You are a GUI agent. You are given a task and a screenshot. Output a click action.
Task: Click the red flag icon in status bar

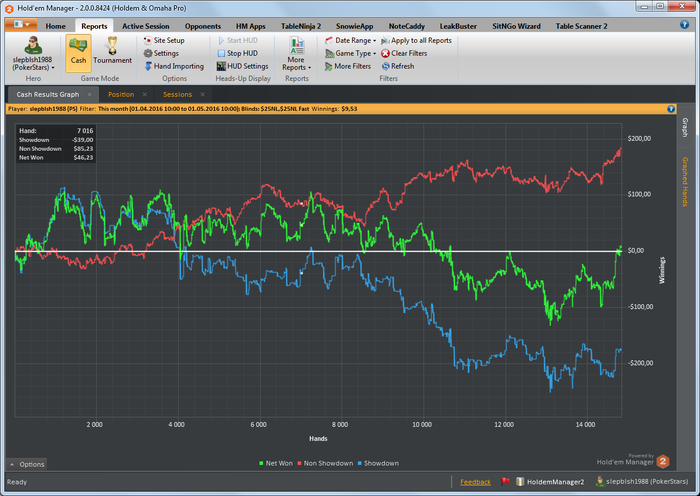pos(505,481)
